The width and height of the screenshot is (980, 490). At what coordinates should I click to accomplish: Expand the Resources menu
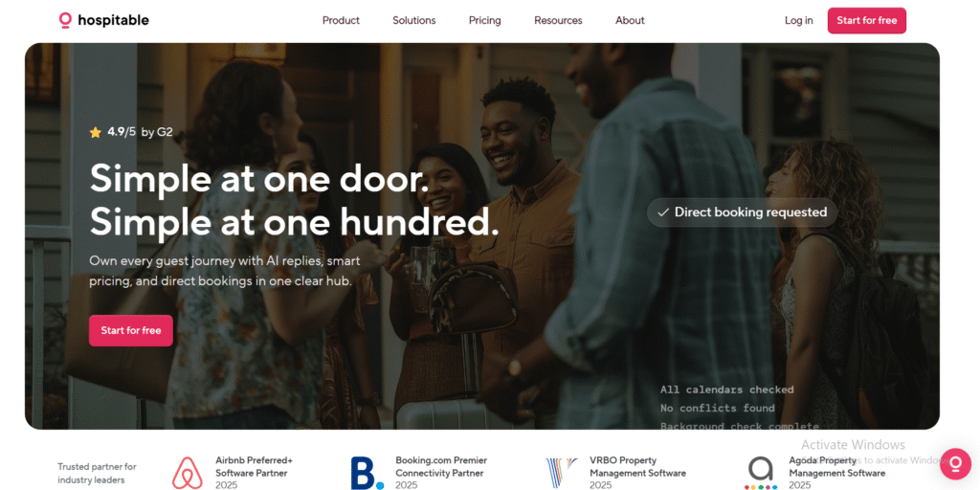click(x=558, y=20)
